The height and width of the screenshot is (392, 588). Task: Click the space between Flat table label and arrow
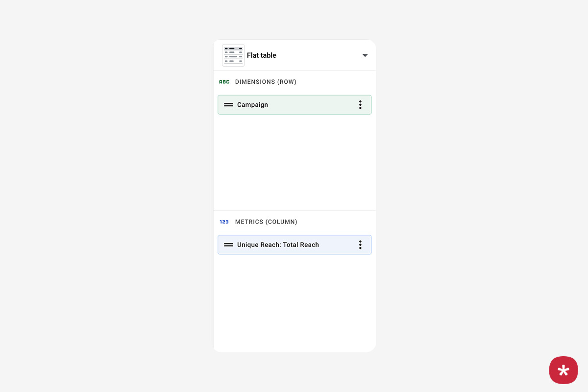click(318, 55)
